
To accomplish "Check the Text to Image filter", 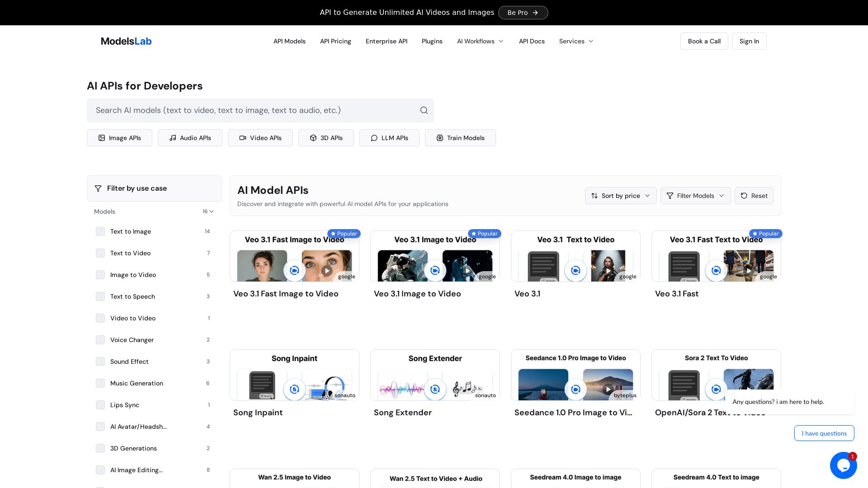I will pyautogui.click(x=100, y=231).
